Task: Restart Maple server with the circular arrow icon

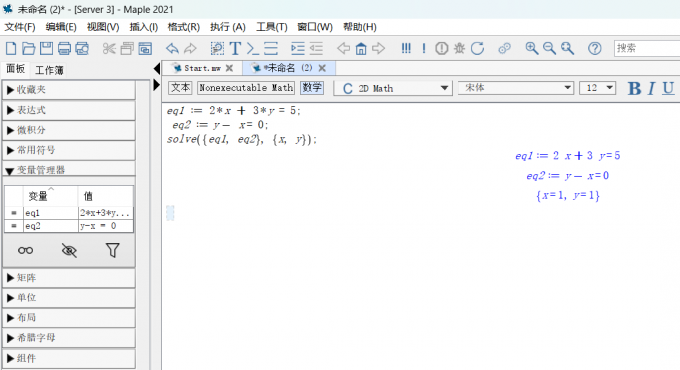Action: 477,48
